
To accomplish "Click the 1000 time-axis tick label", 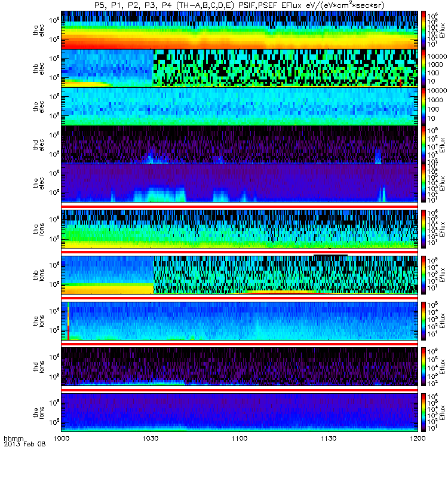I will click(62, 439).
